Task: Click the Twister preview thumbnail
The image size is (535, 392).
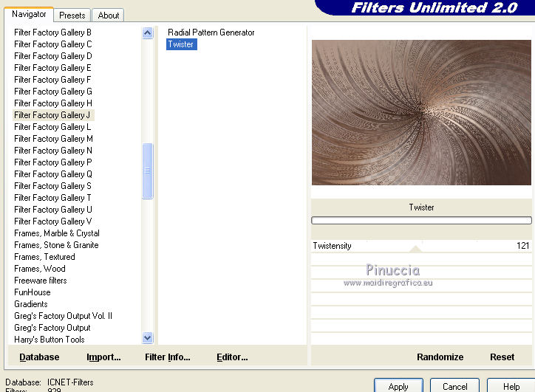Action: pos(421,112)
